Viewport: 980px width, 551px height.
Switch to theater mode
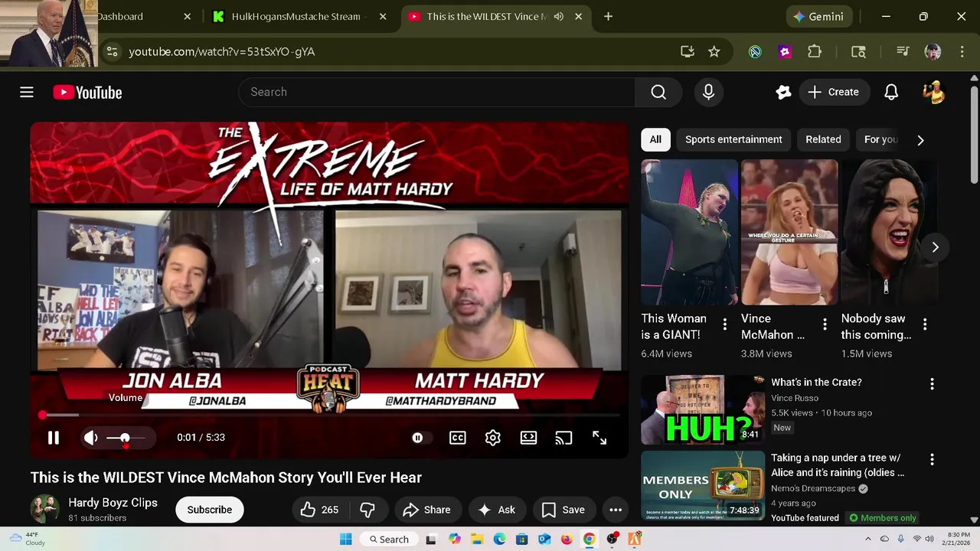coord(529,438)
